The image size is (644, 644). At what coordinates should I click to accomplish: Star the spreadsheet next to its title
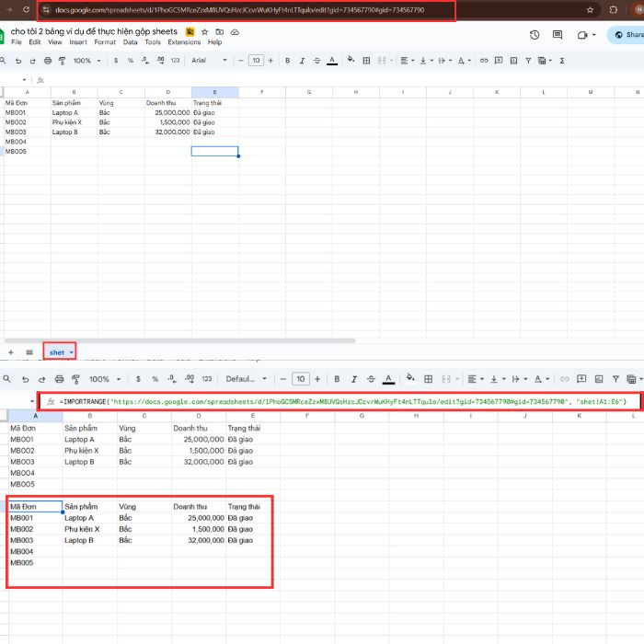coord(204,32)
